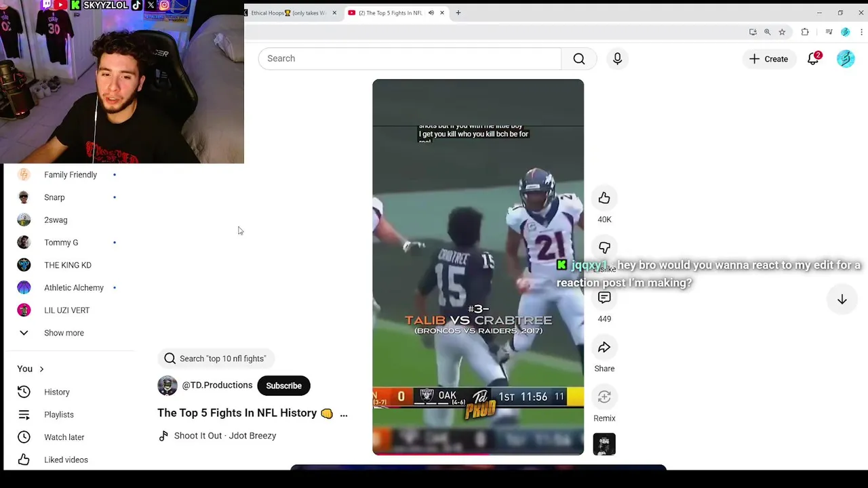This screenshot has width=868, height=488.
Task: Open the sound thumbnail below Remix
Action: point(604,444)
